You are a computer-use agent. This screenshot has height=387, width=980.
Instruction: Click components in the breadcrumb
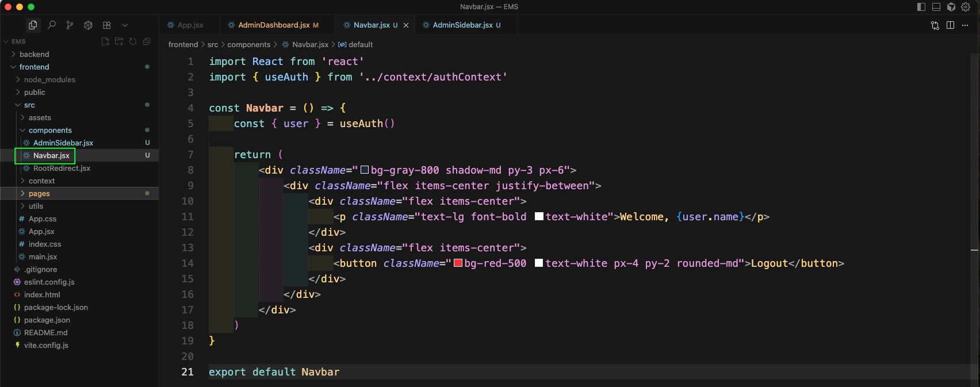point(248,44)
